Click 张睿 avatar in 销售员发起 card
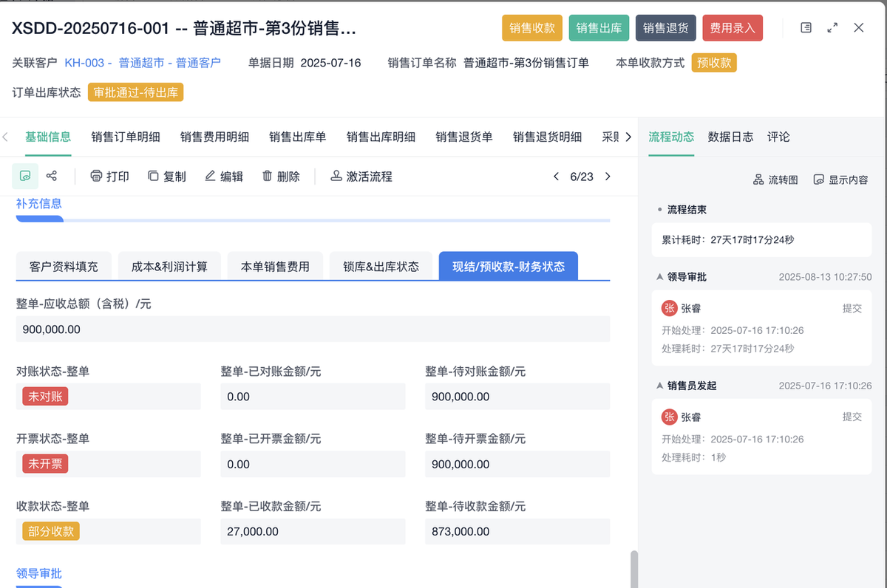 [669, 417]
